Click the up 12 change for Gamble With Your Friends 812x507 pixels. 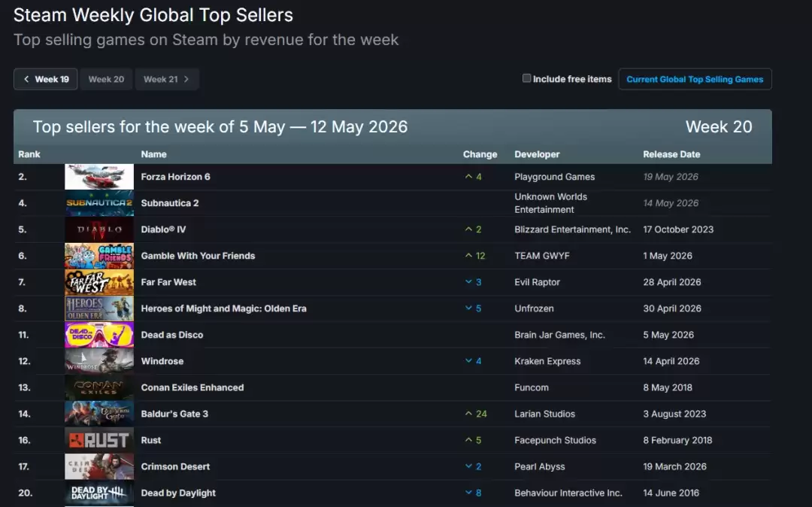pos(475,256)
